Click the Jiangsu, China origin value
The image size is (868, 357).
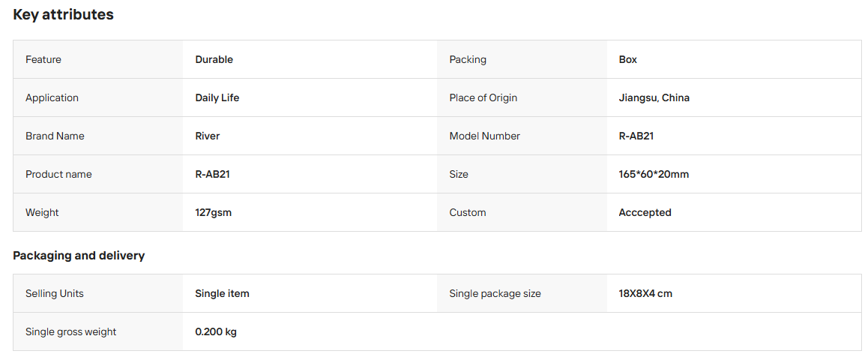[654, 97]
